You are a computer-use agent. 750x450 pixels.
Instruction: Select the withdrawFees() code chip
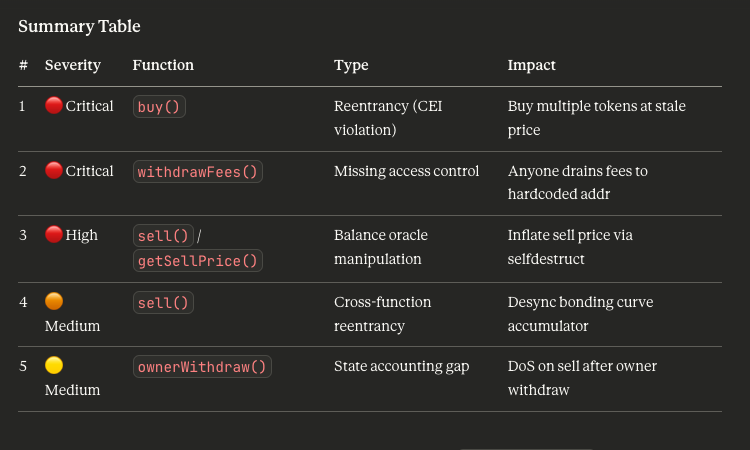click(x=198, y=172)
